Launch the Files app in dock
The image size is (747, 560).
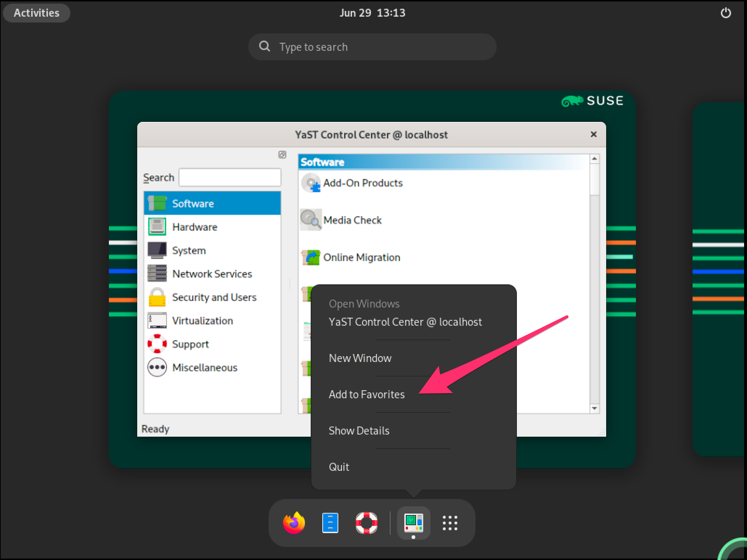tap(330, 523)
